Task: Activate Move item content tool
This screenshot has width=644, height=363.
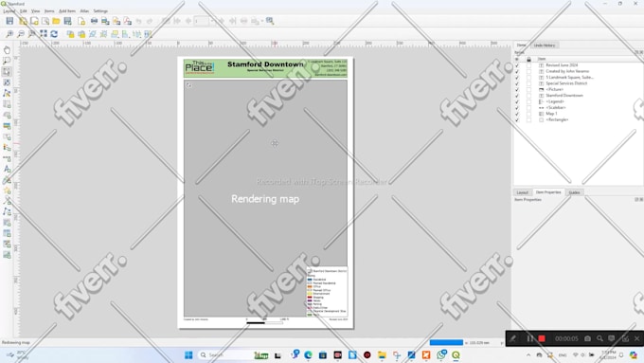Action: click(x=7, y=82)
